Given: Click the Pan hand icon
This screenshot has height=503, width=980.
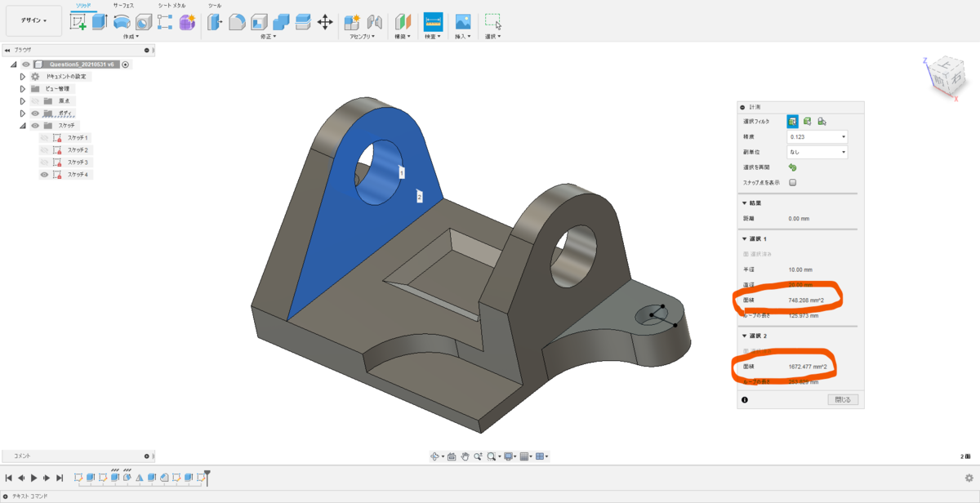Looking at the screenshot, I should (465, 456).
